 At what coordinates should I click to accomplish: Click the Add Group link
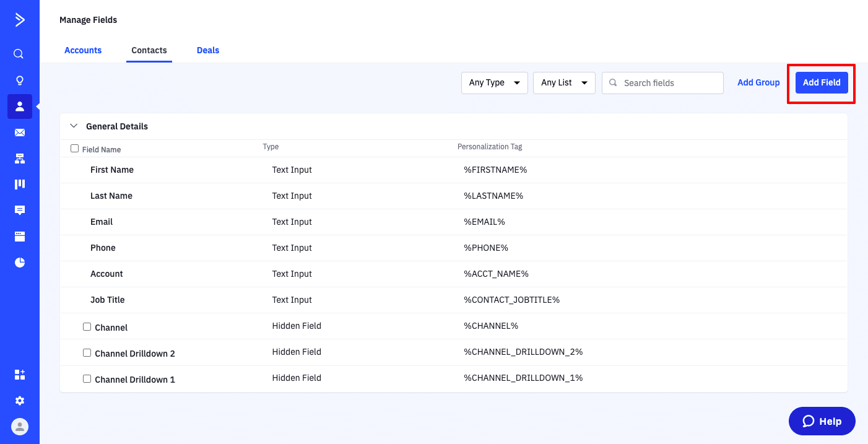758,82
